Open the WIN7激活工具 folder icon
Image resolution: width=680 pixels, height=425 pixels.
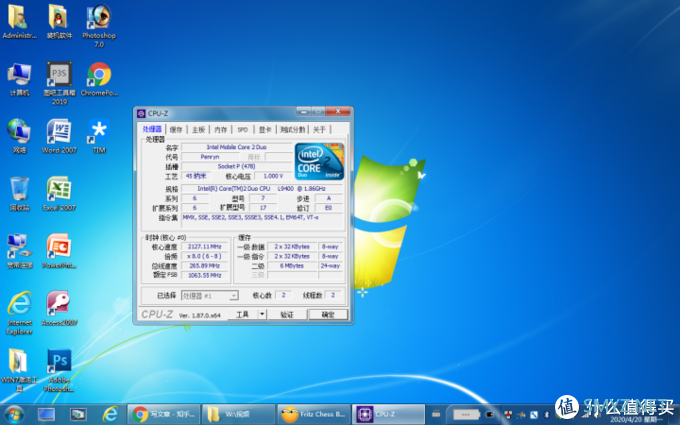[x=19, y=370]
